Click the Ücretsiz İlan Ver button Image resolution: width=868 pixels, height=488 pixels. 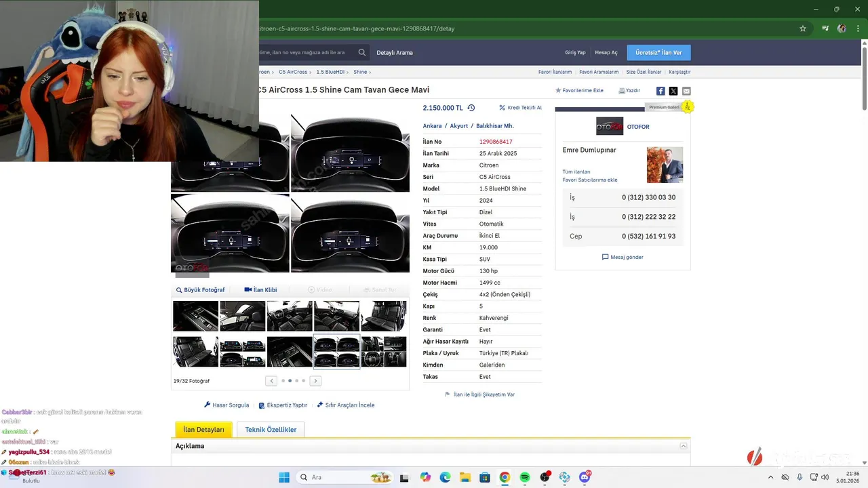658,52
